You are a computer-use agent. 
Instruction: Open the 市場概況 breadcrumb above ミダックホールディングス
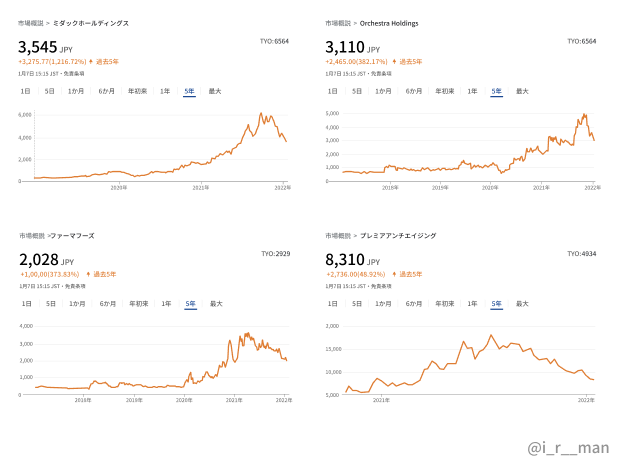31,22
